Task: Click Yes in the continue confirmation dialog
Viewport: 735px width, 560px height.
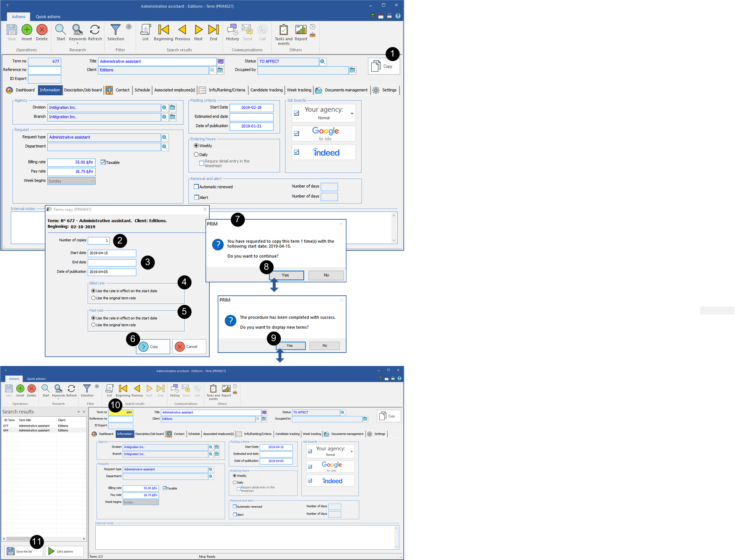Action: pos(286,275)
